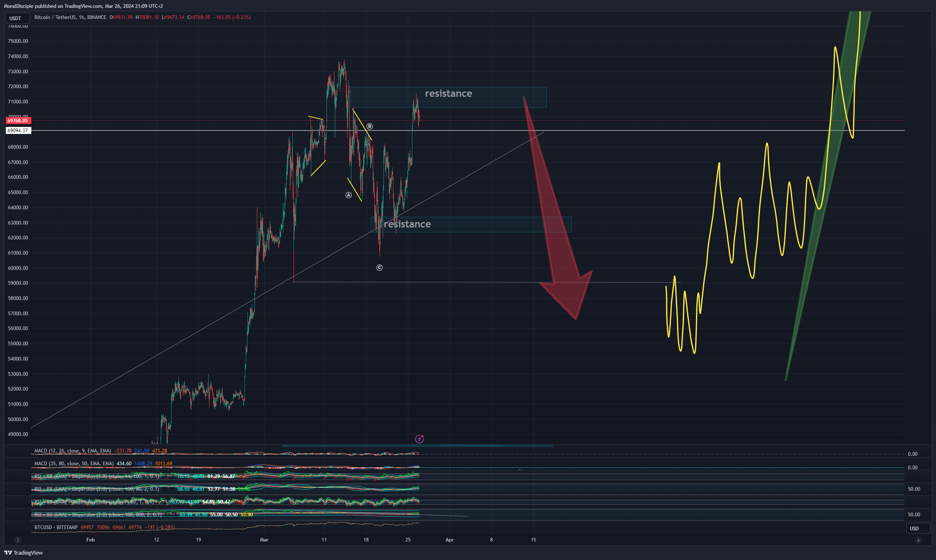Click the BTCUSD · BITSTAMP legend
The image size is (936, 560).
coord(56,527)
